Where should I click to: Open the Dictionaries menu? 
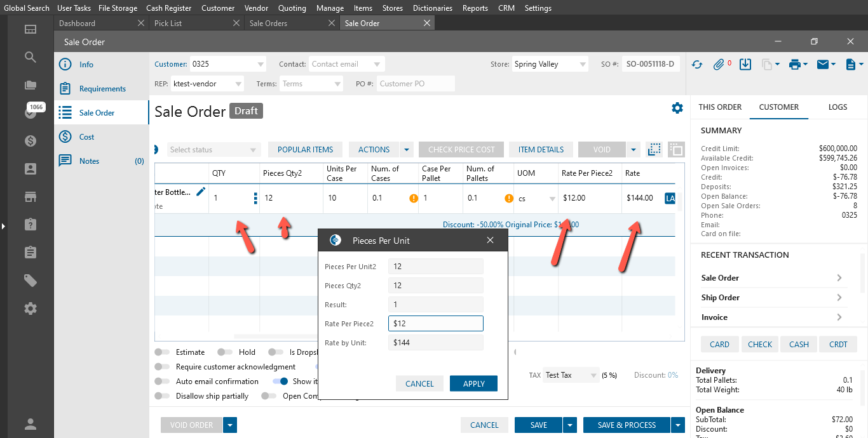[433, 8]
